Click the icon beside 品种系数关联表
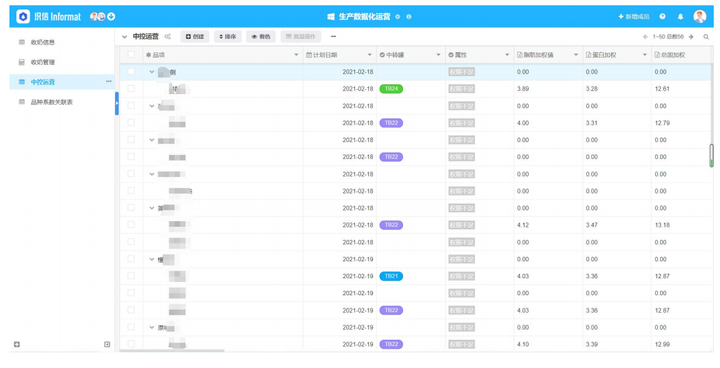 [21, 102]
